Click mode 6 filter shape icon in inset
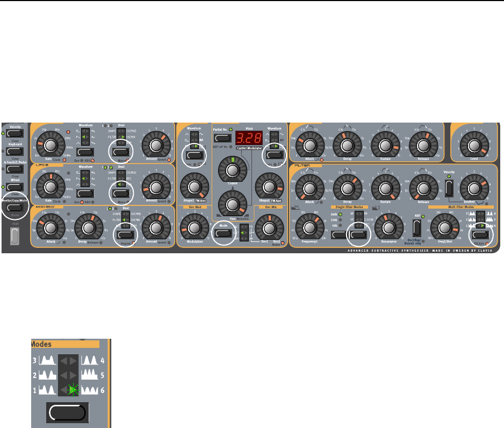Screen dimensions: 504x428 [89, 390]
